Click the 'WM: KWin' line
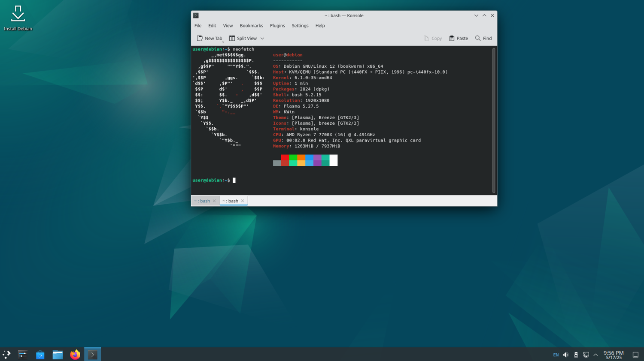Viewport: 644px width, 361px height. tap(284, 112)
